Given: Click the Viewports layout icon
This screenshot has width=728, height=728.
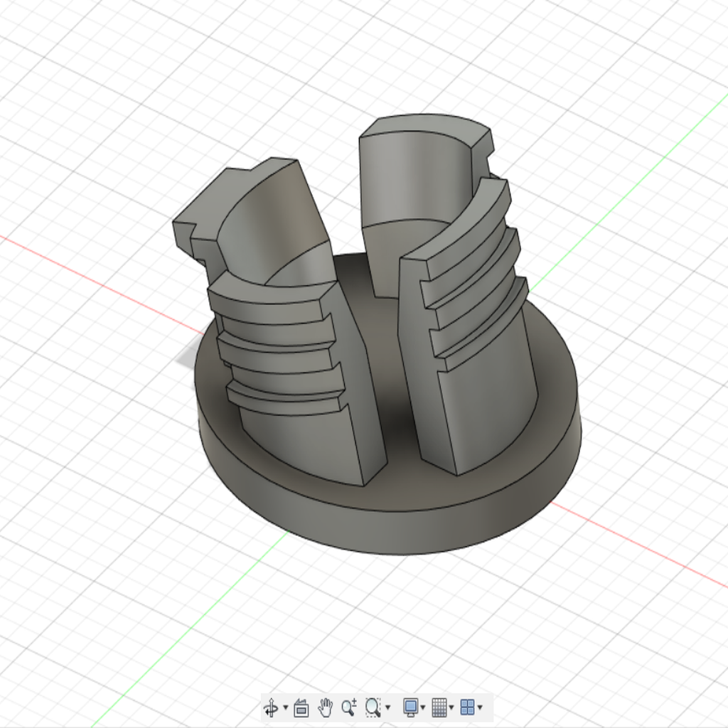Looking at the screenshot, I should click(467, 707).
